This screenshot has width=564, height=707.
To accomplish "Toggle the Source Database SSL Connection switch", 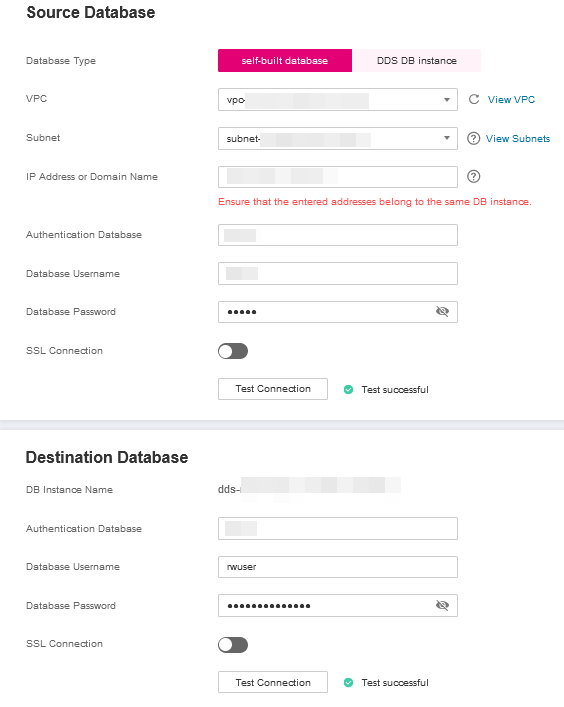I will coord(233,351).
